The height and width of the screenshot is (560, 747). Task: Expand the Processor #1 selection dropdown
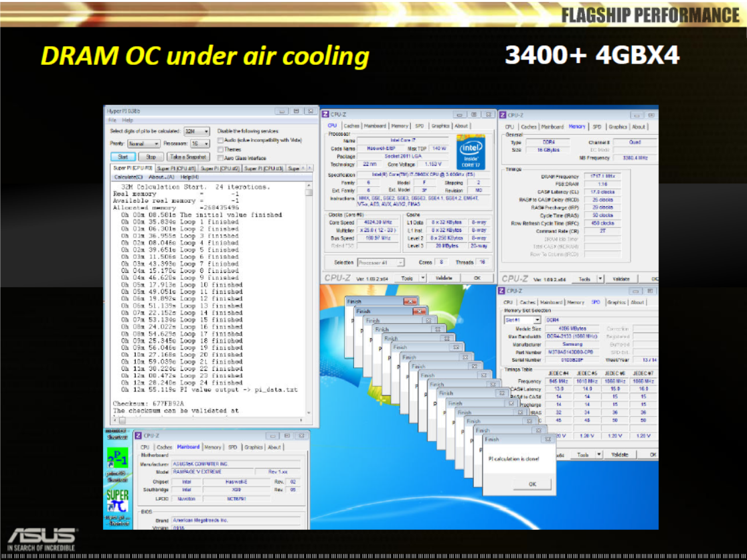coord(401,262)
